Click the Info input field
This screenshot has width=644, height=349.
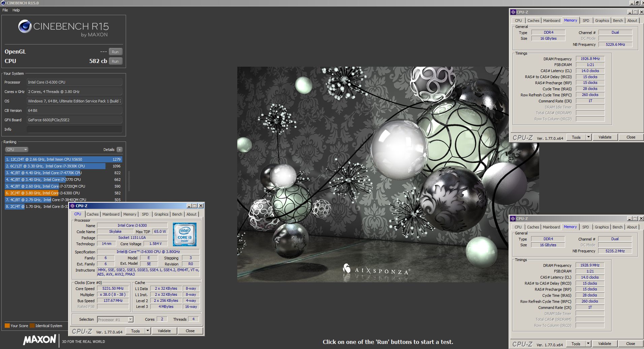coord(74,129)
